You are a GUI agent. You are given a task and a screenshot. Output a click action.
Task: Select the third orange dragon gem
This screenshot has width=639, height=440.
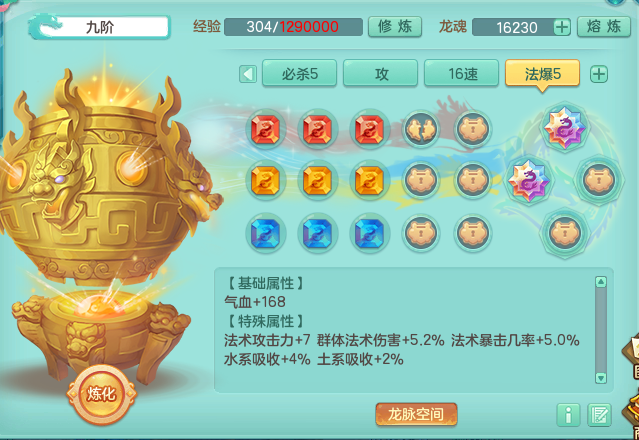pyautogui.click(x=370, y=180)
